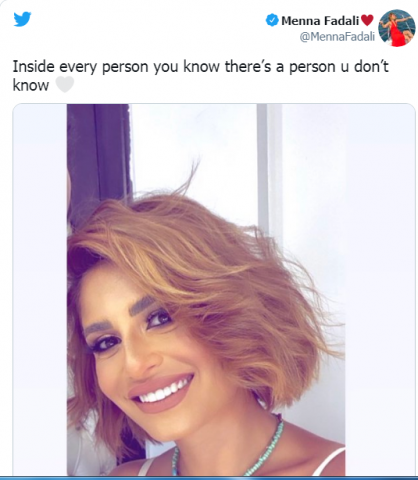Open the @MennaFadali handle link
418x480 pixels.
337,36
